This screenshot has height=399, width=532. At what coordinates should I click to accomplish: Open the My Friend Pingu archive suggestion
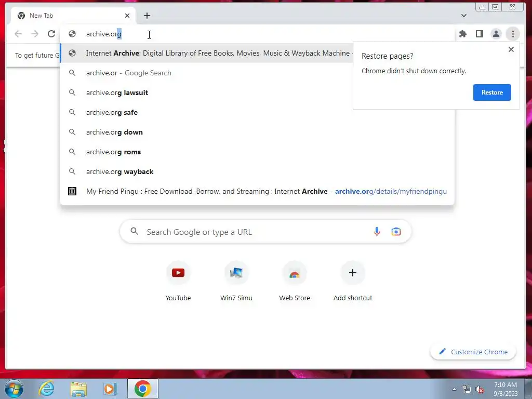[257, 191]
